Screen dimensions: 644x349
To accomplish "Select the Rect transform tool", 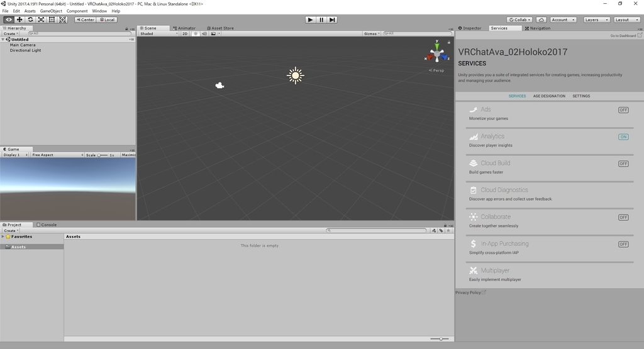I will pyautogui.click(x=52, y=19).
